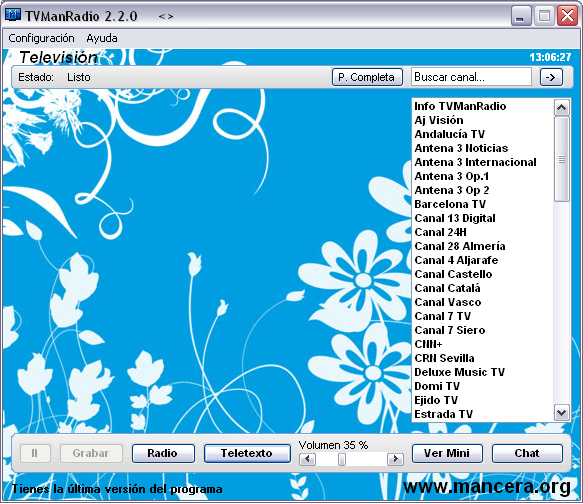583x504 pixels.
Task: Select Barcelona TV in channel list
Action: pos(450,204)
